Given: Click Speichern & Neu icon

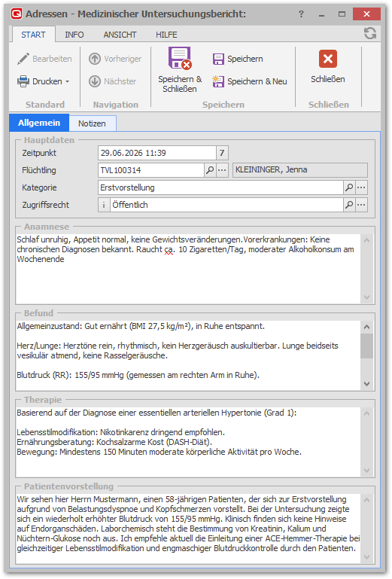Looking at the screenshot, I should [x=218, y=81].
